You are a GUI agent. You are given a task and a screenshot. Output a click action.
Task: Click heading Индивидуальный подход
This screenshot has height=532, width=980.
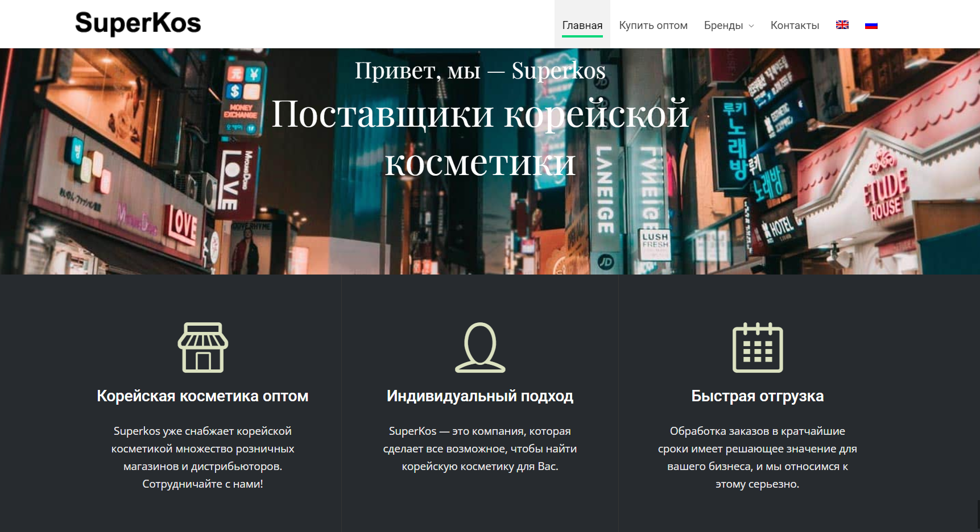coord(480,396)
